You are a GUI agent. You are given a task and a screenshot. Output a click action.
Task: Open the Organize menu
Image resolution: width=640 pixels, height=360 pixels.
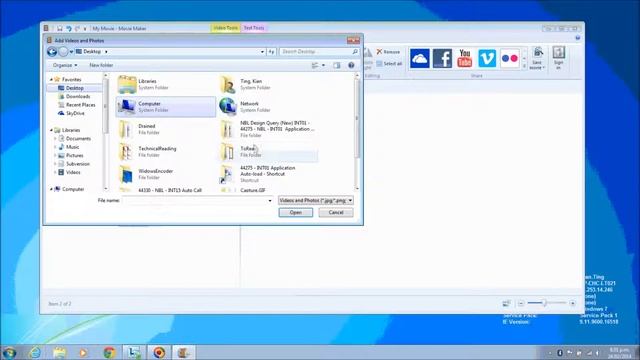tap(65, 65)
